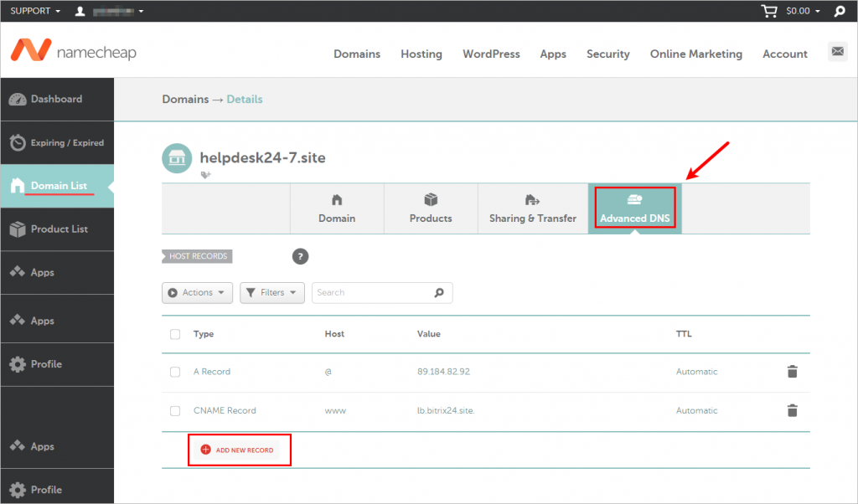Switch to the Domain tab label
The width and height of the screenshot is (858, 504).
pyautogui.click(x=337, y=219)
